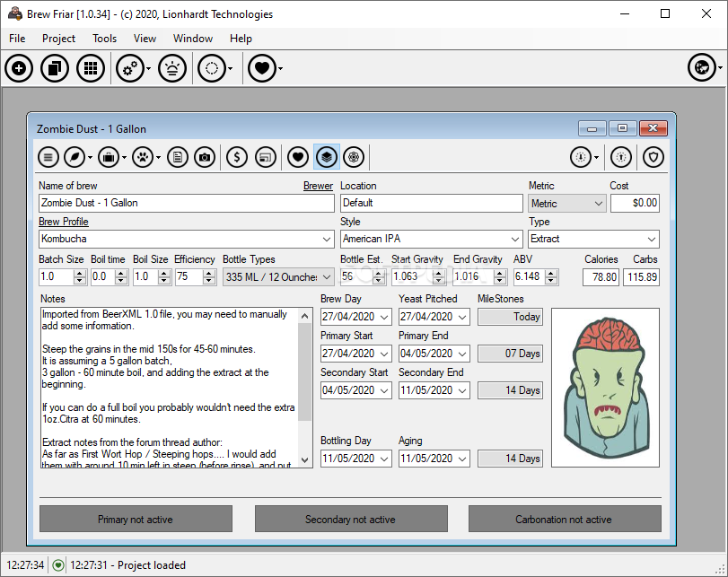728x577 pixels.
Task: Click the zombie brew image thumbnail
Action: (605, 388)
